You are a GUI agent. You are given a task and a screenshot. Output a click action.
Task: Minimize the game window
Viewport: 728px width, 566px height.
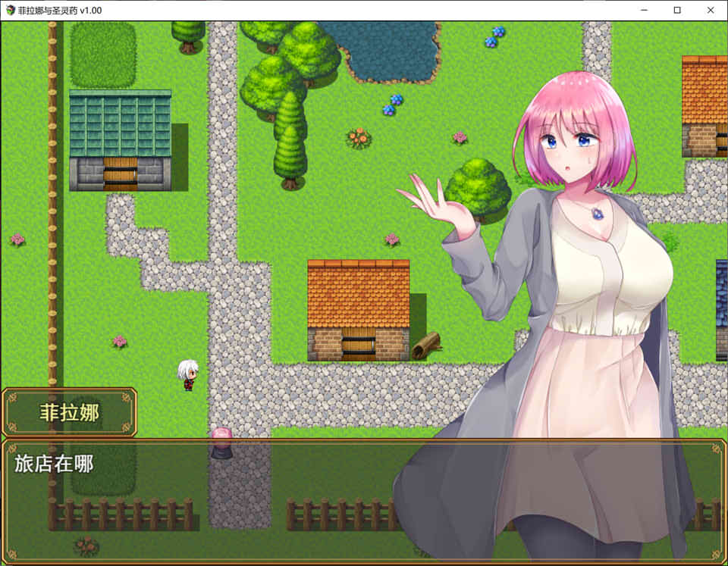(643, 11)
